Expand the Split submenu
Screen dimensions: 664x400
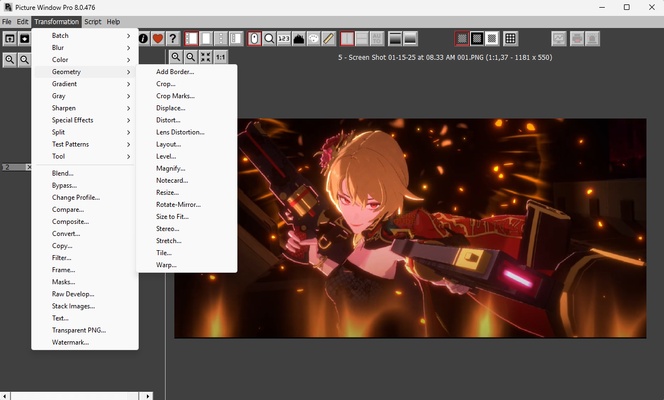point(85,132)
